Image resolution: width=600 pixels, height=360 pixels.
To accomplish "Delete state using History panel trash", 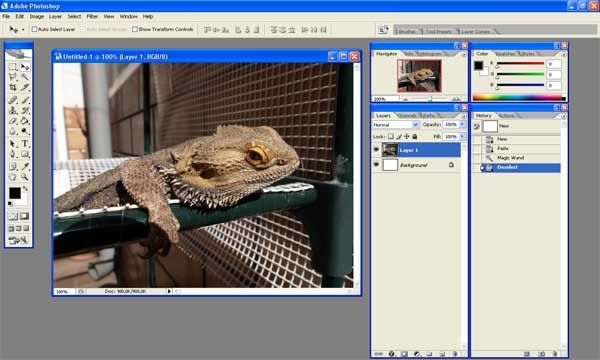I will pyautogui.click(x=555, y=354).
